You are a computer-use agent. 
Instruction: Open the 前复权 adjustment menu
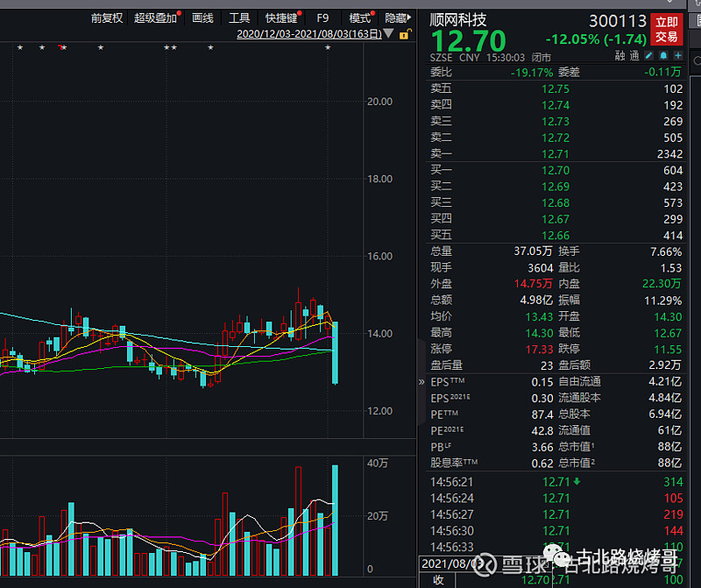107,18
